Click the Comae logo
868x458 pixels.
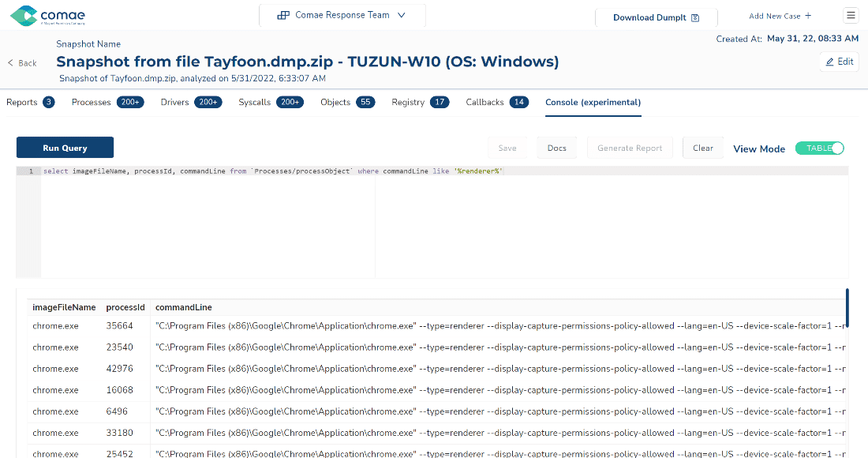pos(47,16)
